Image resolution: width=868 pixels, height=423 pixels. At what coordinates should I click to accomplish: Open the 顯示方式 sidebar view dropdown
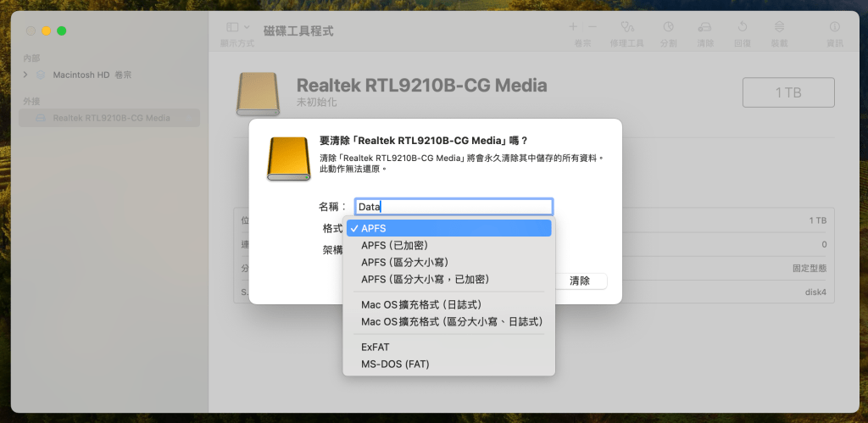[x=236, y=28]
